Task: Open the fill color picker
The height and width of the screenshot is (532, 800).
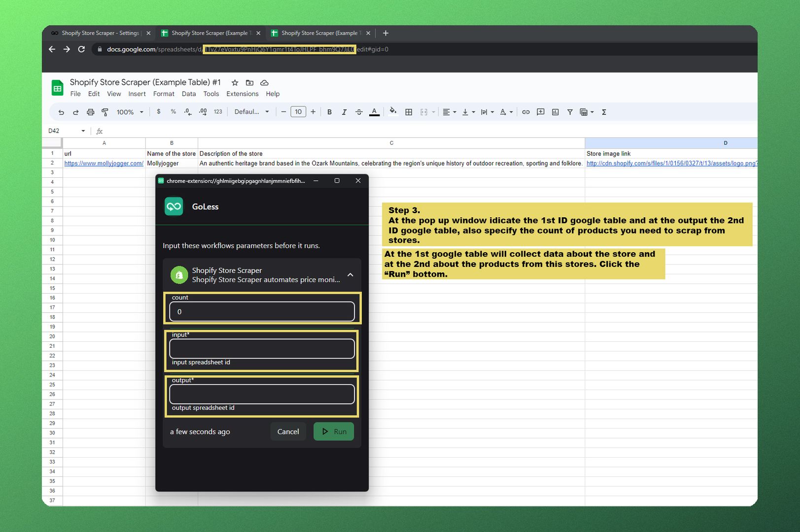Action: coord(393,111)
